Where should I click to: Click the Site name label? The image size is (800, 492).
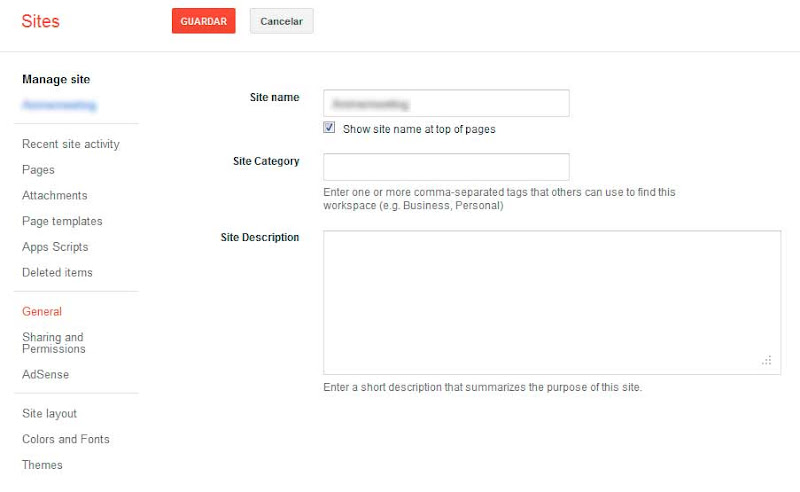coord(274,97)
